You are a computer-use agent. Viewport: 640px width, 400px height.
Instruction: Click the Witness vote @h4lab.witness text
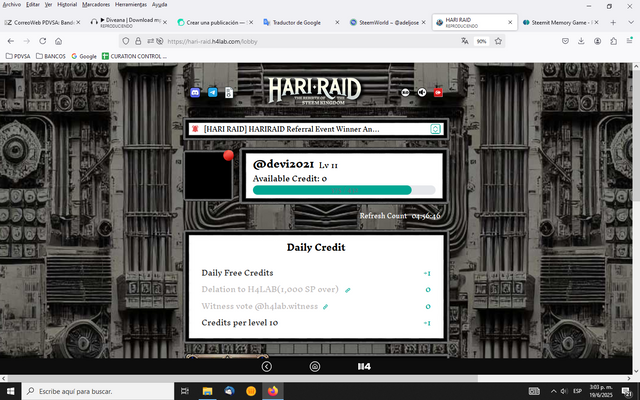click(260, 306)
